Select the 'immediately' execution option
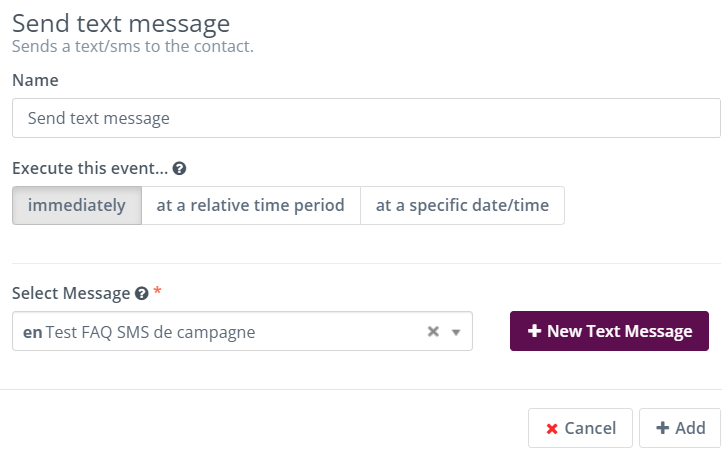Image resolution: width=722 pixels, height=452 pixels. coord(77,205)
